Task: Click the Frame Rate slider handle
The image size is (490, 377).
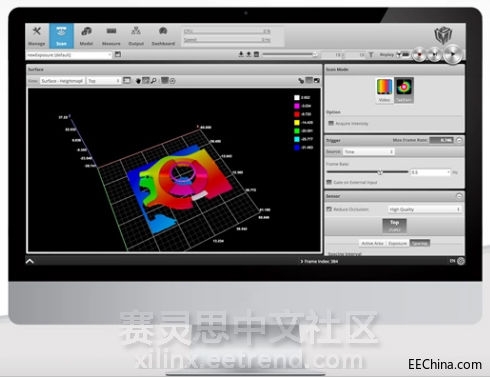Action: pyautogui.click(x=380, y=172)
